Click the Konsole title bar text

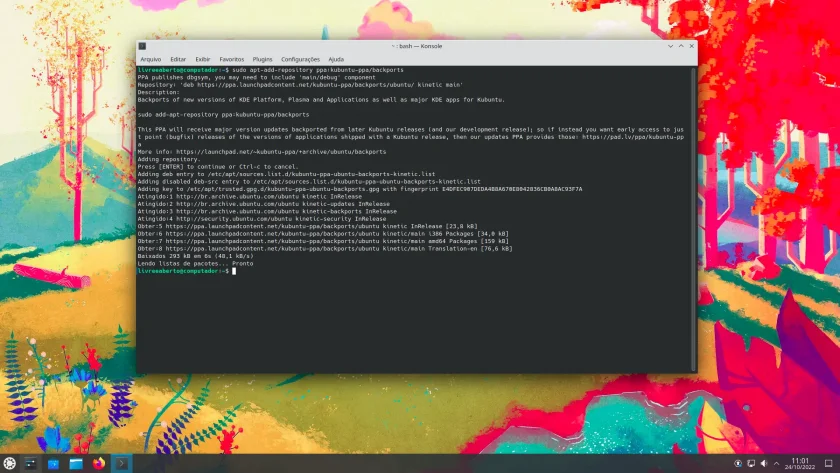[x=417, y=46]
